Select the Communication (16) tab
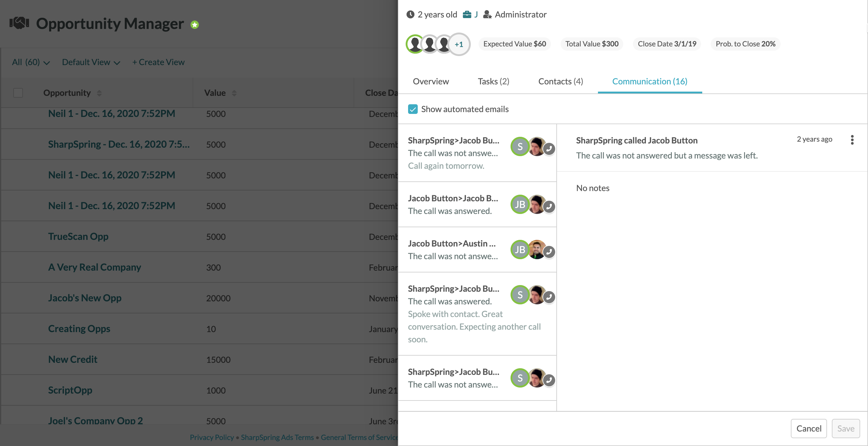The width and height of the screenshot is (868, 446). pos(650,82)
